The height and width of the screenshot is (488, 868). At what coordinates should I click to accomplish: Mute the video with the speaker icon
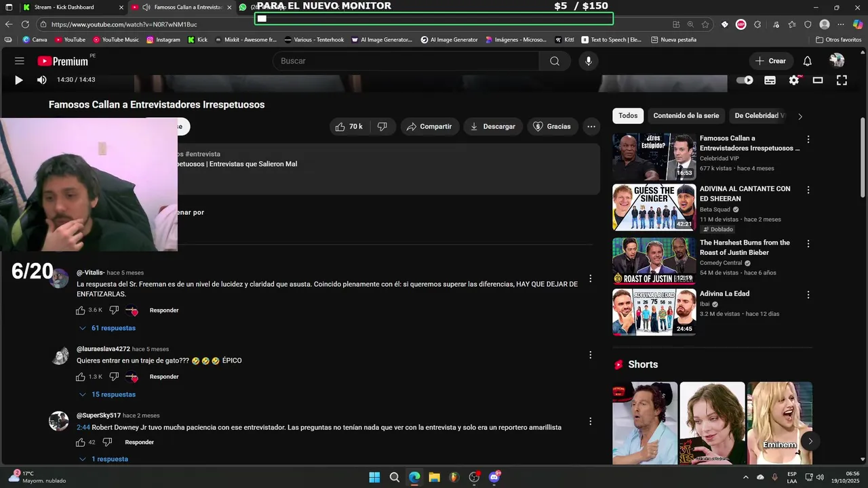click(x=41, y=80)
